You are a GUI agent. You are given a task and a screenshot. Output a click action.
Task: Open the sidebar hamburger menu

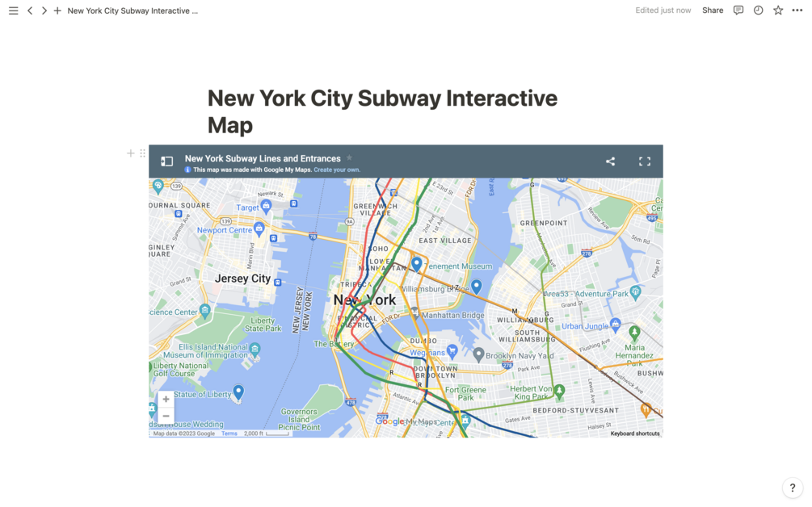(14, 10)
